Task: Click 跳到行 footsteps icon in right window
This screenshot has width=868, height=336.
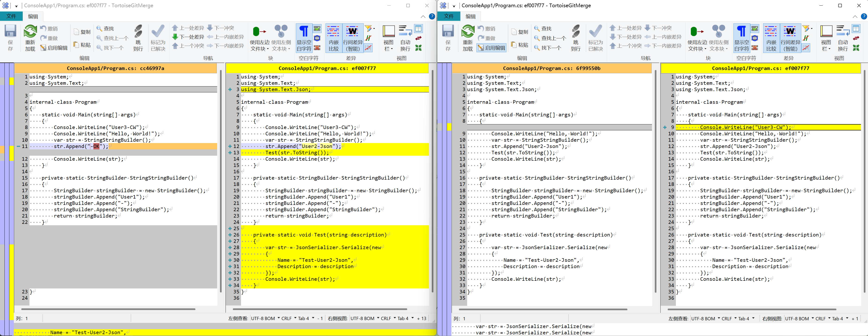Action: (575, 32)
